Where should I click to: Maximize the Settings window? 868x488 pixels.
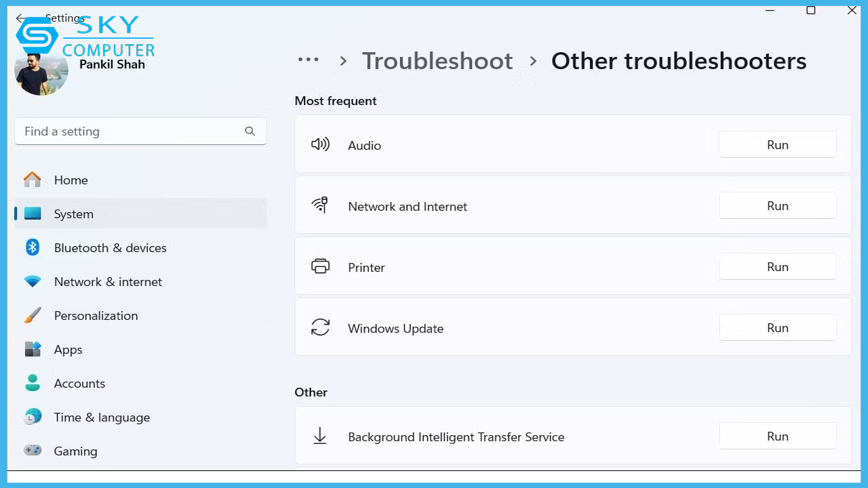(810, 10)
